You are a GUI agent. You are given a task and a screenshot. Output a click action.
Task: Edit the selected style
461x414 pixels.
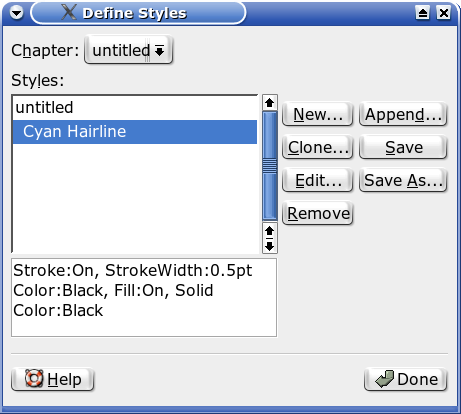[318, 180]
